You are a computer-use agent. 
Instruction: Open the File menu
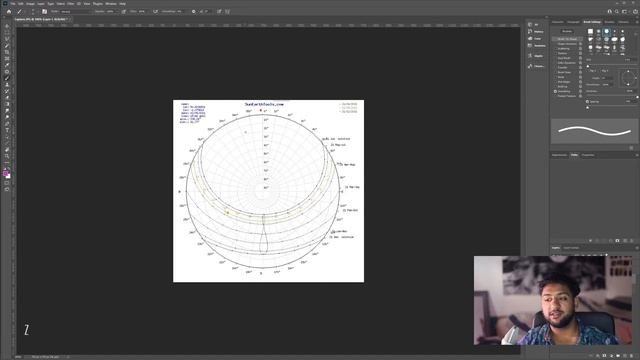click(x=13, y=4)
